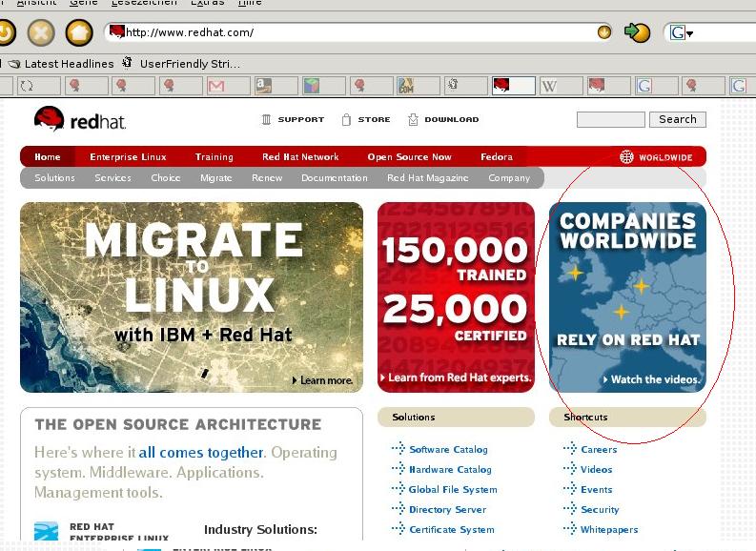
Task: Go to the browser home page icon
Action: pos(79,32)
